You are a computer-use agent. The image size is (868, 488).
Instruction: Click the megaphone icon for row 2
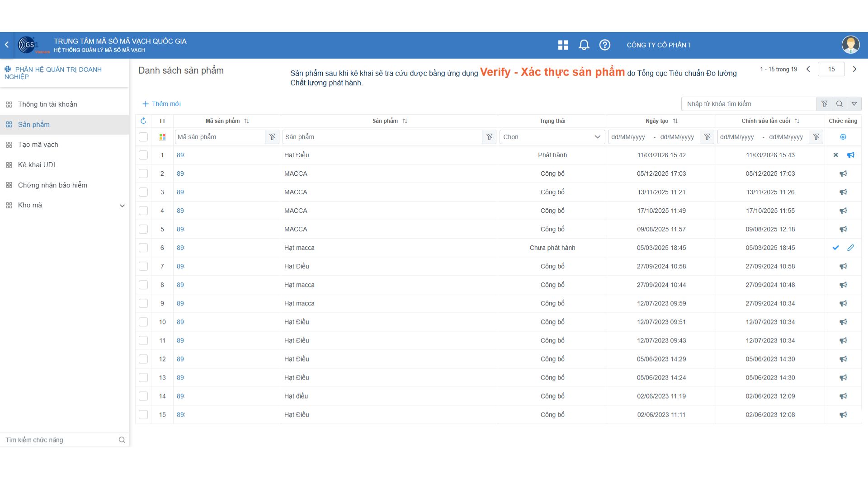[x=843, y=174]
